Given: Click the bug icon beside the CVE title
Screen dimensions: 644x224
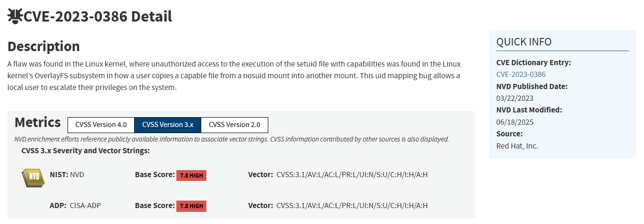Looking at the screenshot, I should [x=15, y=16].
